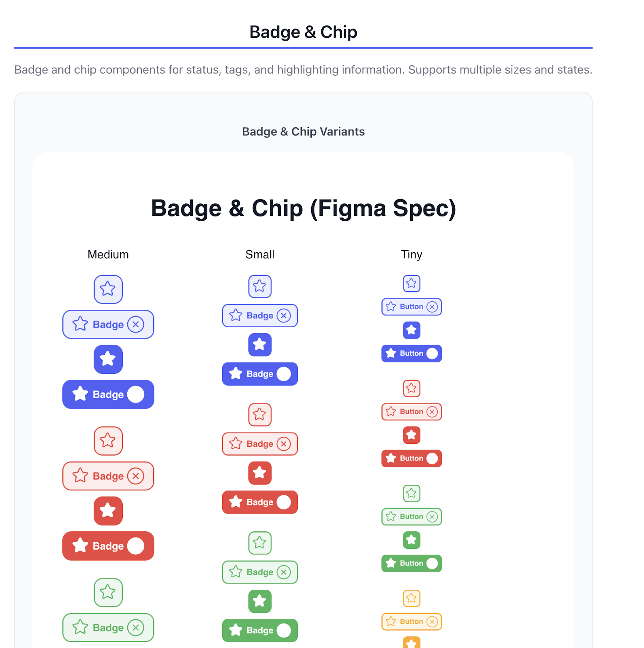Select the tiny solid blue star badge above blue Button chip
The width and height of the screenshot is (644, 648).
point(411,330)
